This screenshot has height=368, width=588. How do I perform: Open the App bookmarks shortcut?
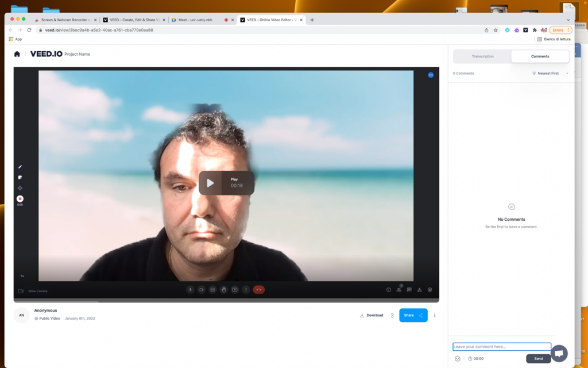[x=16, y=39]
